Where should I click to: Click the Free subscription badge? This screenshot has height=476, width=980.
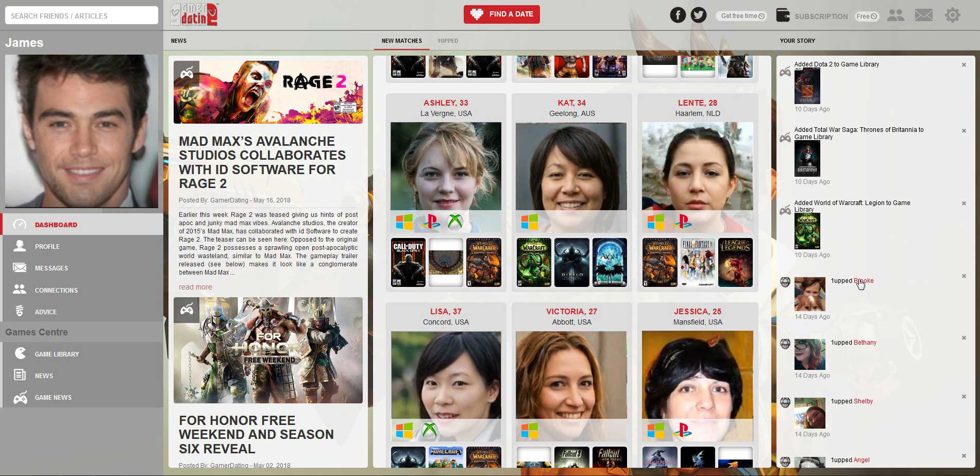click(x=867, y=16)
